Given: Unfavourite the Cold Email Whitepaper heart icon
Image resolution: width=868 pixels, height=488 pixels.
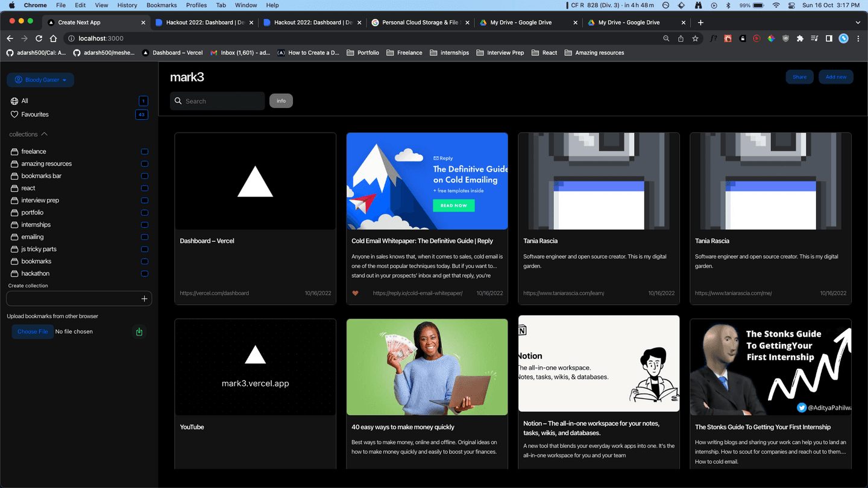Looking at the screenshot, I should [x=355, y=293].
